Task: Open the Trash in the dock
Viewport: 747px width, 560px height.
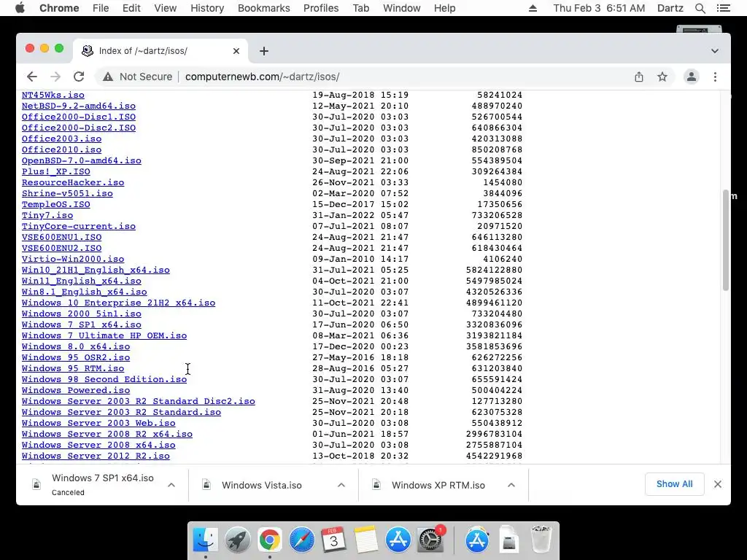Action: (541, 540)
